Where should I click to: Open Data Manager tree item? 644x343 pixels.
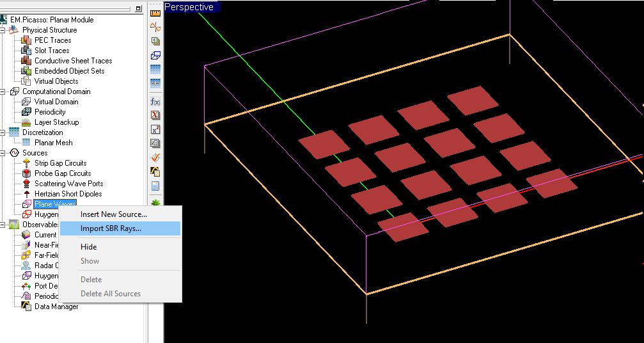point(56,307)
